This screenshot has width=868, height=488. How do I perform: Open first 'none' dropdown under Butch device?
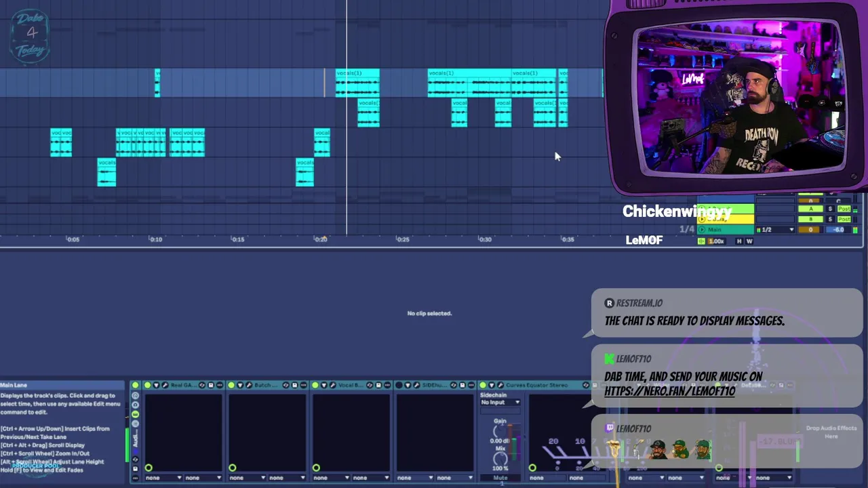(x=247, y=478)
